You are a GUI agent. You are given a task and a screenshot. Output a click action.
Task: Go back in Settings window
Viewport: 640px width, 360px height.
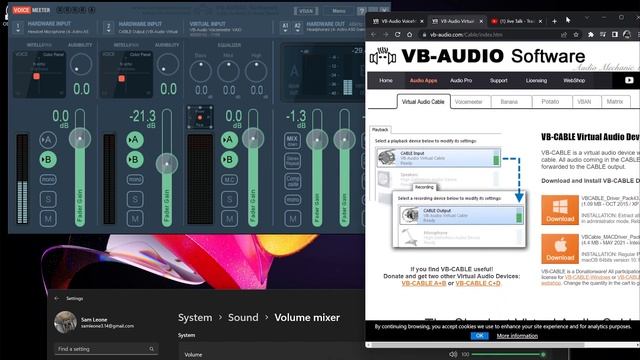tap(57, 298)
